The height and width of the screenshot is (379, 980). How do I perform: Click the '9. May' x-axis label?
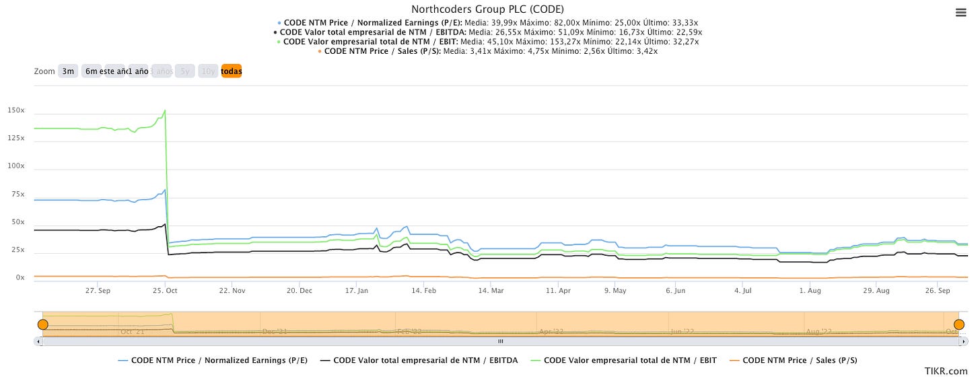[615, 291]
